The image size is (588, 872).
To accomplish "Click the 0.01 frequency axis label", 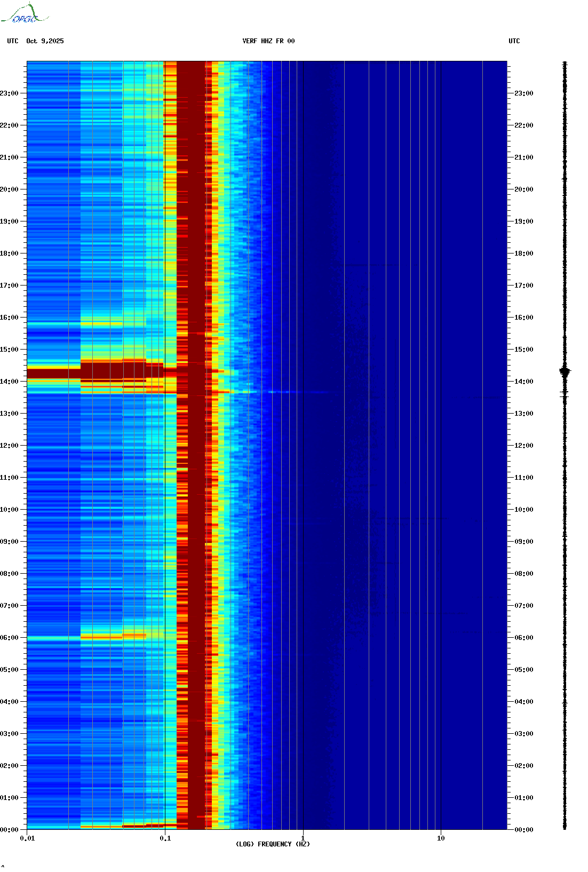I will 27,838.
